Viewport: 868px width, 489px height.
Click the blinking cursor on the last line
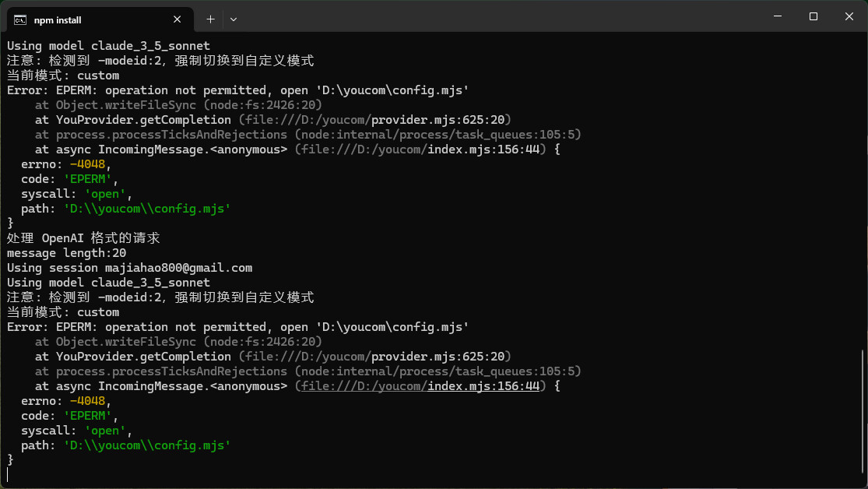coord(8,475)
